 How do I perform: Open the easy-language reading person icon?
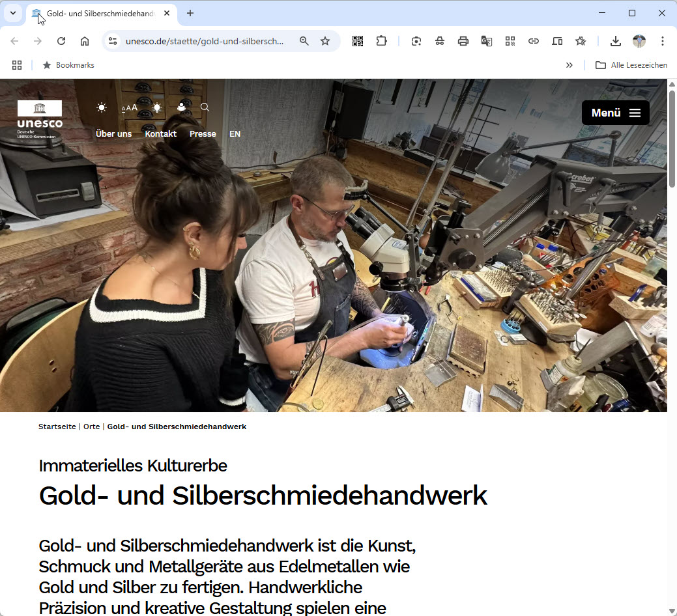click(181, 107)
